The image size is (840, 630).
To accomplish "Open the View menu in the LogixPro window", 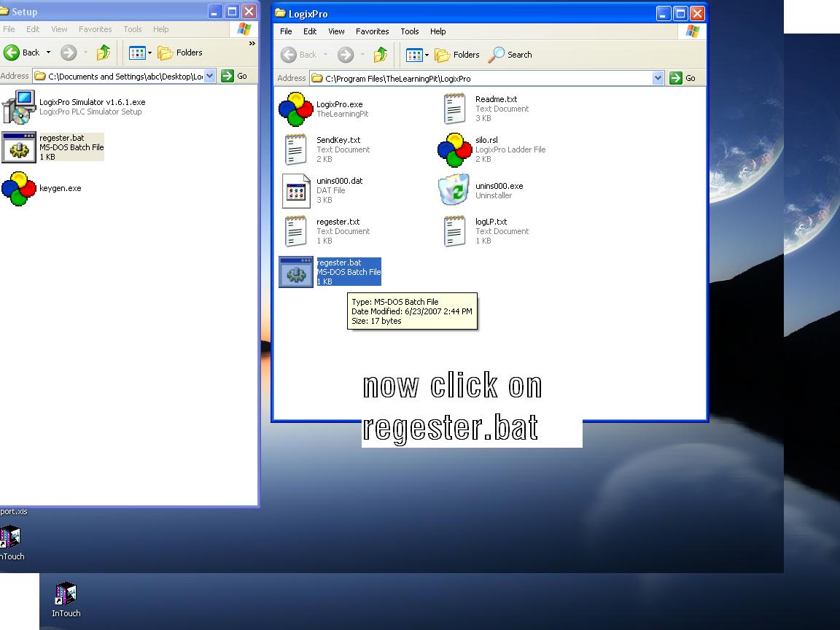I will point(336,31).
